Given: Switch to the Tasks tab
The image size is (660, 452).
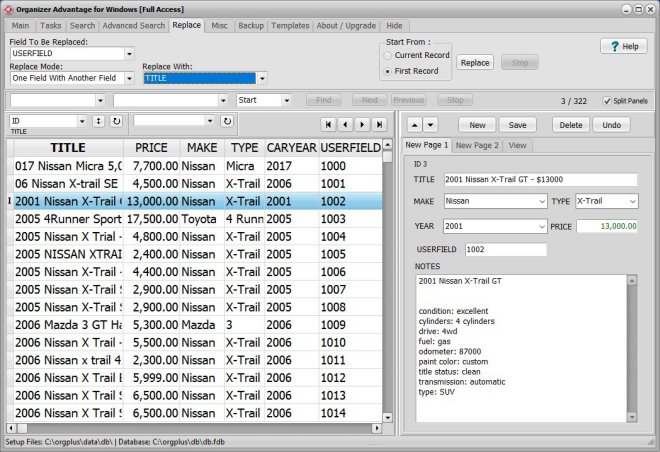Looking at the screenshot, I should pyautogui.click(x=51, y=26).
